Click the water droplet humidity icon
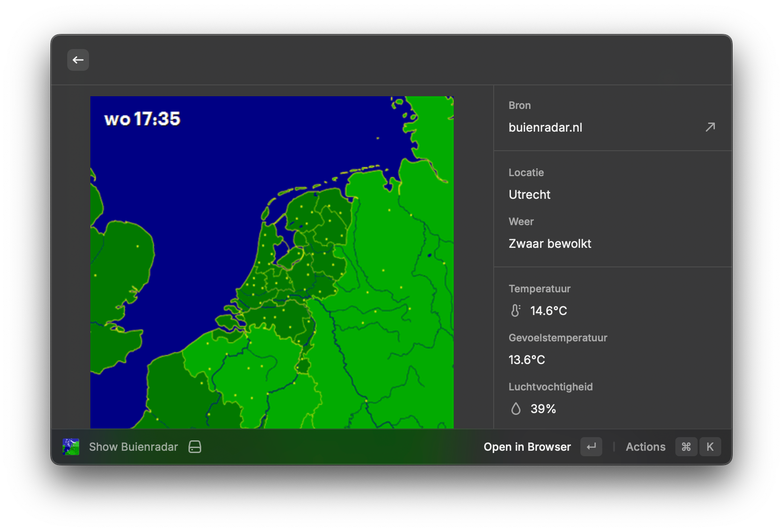Screen dimensions: 783x532 pos(515,409)
